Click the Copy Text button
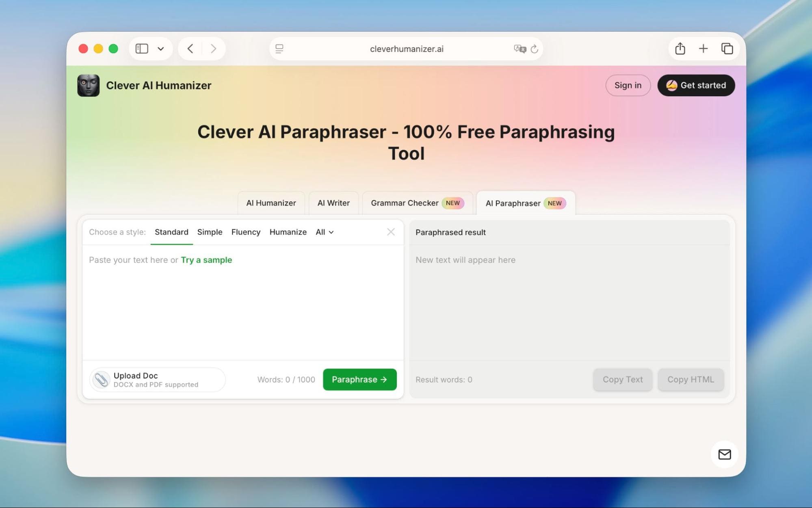 pyautogui.click(x=623, y=380)
